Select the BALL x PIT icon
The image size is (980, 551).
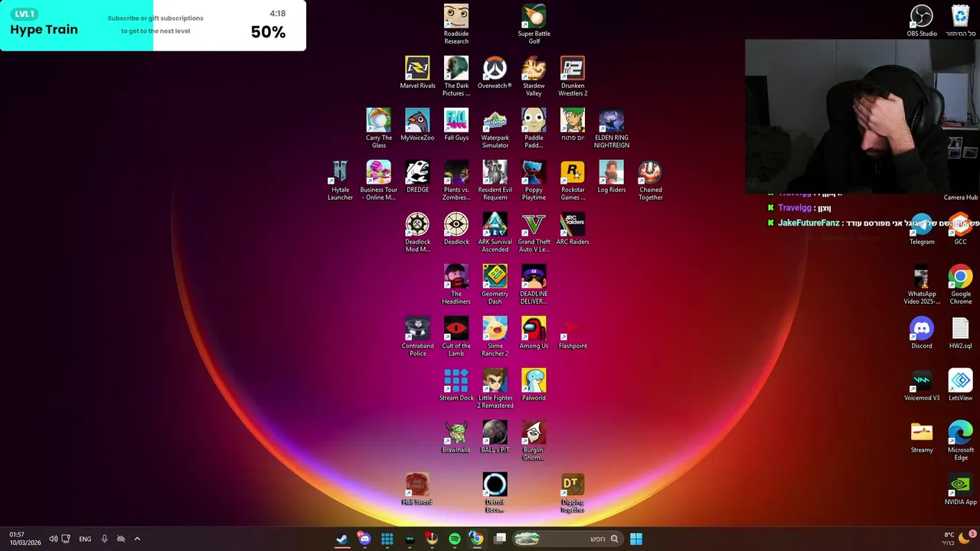[x=495, y=436]
